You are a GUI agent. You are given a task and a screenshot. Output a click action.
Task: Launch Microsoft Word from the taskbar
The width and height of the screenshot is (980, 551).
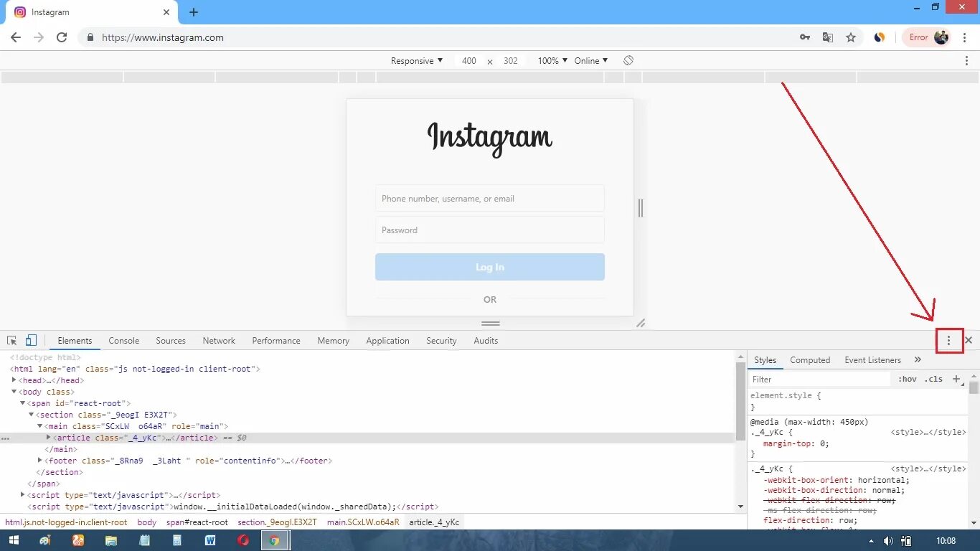(210, 540)
